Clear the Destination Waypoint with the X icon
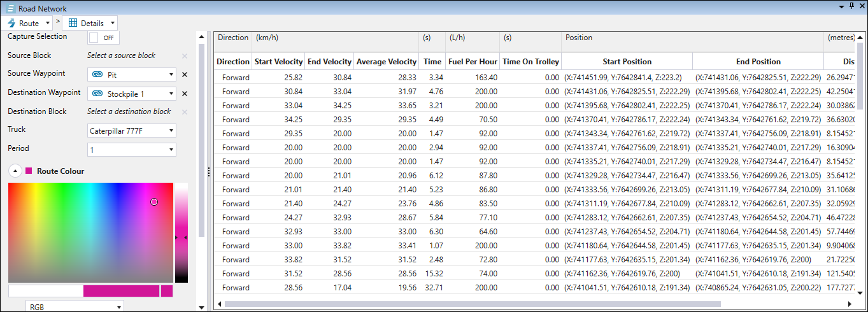This screenshot has width=868, height=312. [185, 94]
